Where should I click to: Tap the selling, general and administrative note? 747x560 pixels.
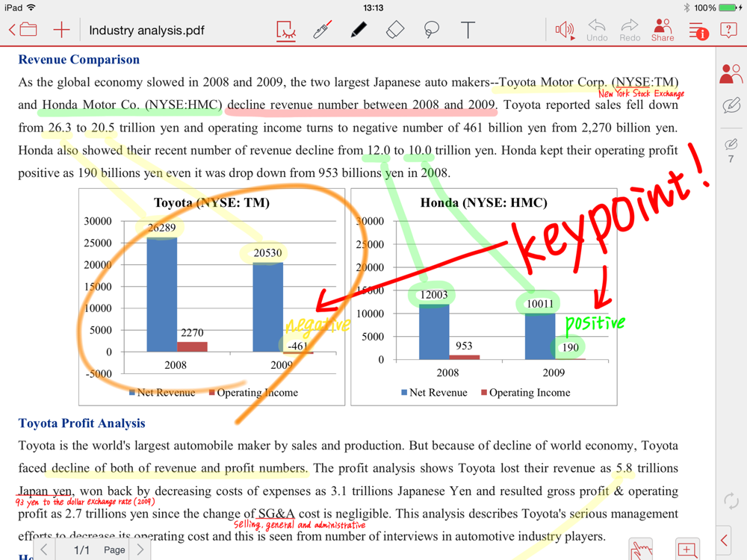(300, 525)
